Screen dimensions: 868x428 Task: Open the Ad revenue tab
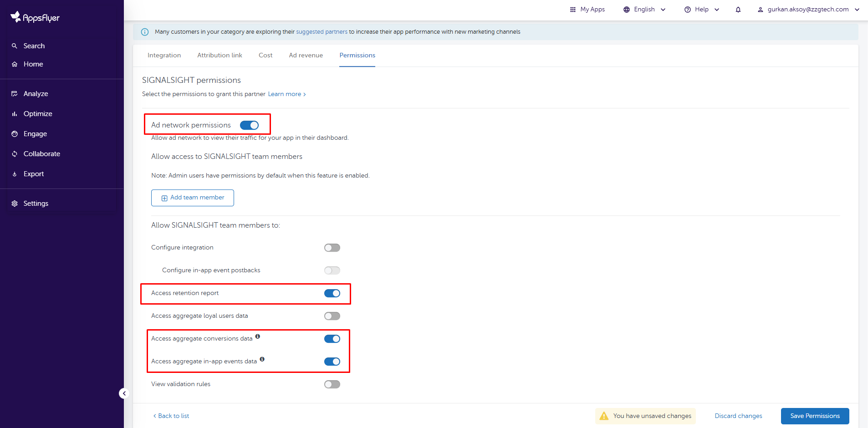tap(306, 55)
